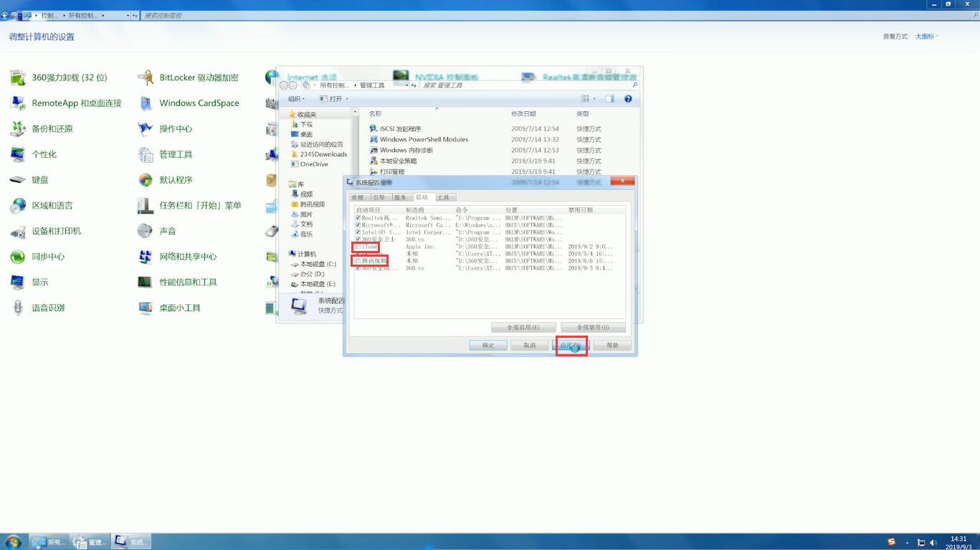Select 本地磁盘 (C:) in Explorer sidebar
Image resolution: width=980 pixels, height=550 pixels.
click(313, 265)
